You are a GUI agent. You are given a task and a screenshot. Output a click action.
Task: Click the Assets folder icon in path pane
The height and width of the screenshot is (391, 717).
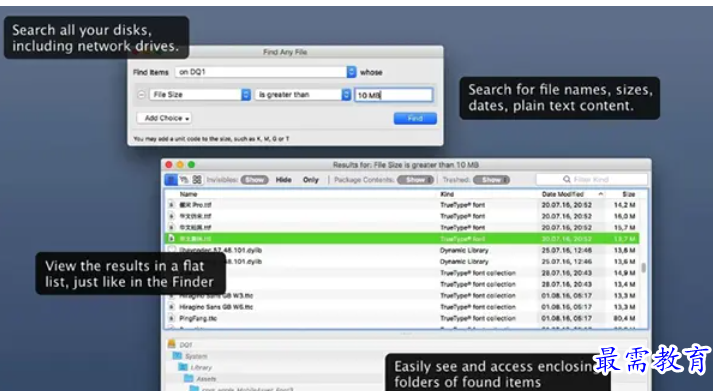(x=189, y=378)
